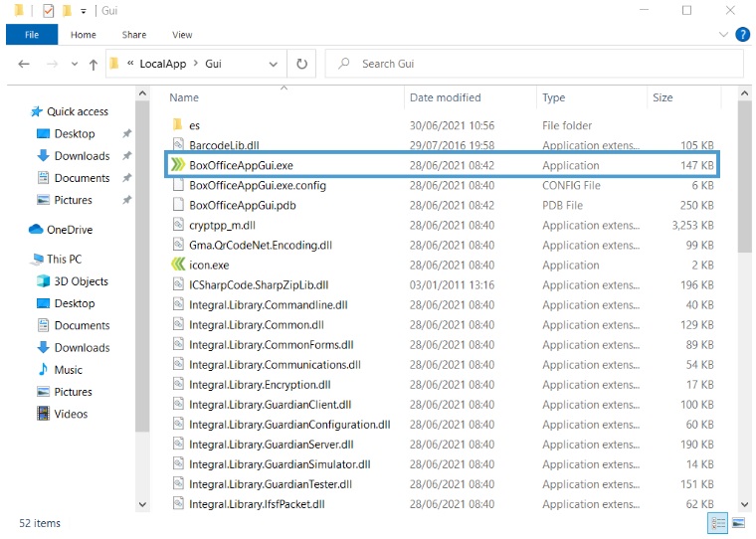Switch to the Share ribbon tab
The width and height of the screenshot is (756, 539).
click(x=134, y=35)
